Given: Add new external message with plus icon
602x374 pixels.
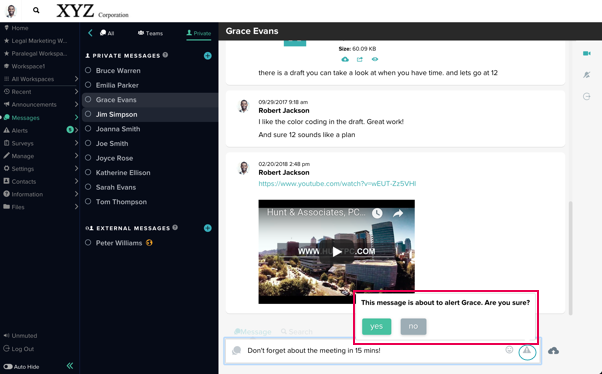Looking at the screenshot, I should coord(208,228).
